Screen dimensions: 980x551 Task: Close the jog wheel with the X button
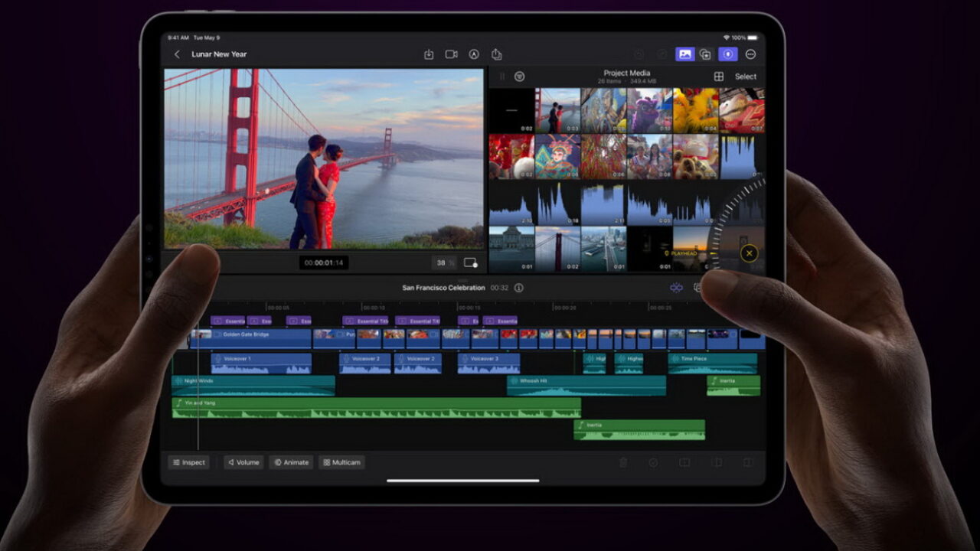click(750, 253)
